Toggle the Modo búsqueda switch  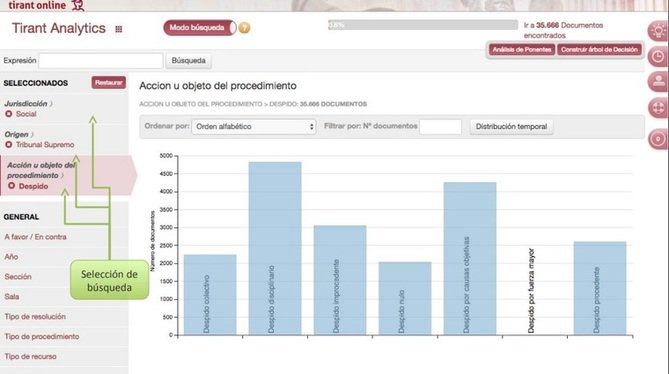click(200, 28)
